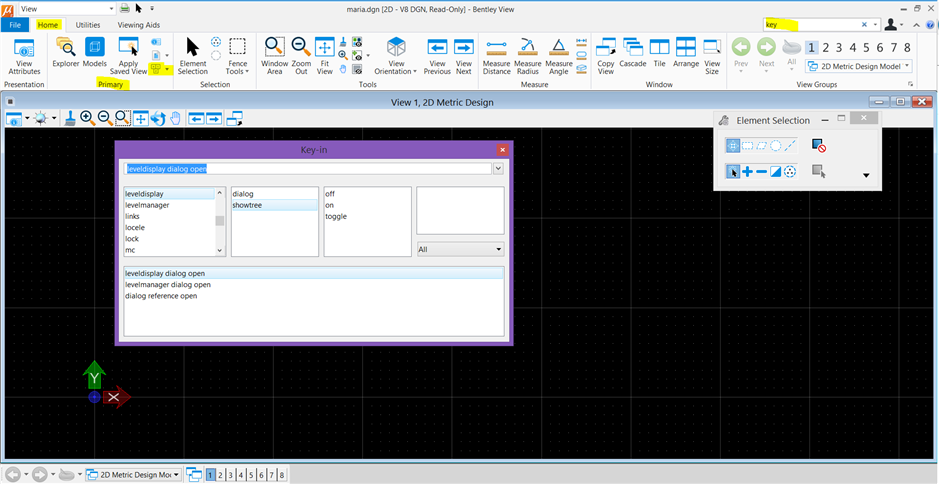The width and height of the screenshot is (939, 484).
Task: Click Zoom In icon in View 1 toolbar
Action: [87, 118]
